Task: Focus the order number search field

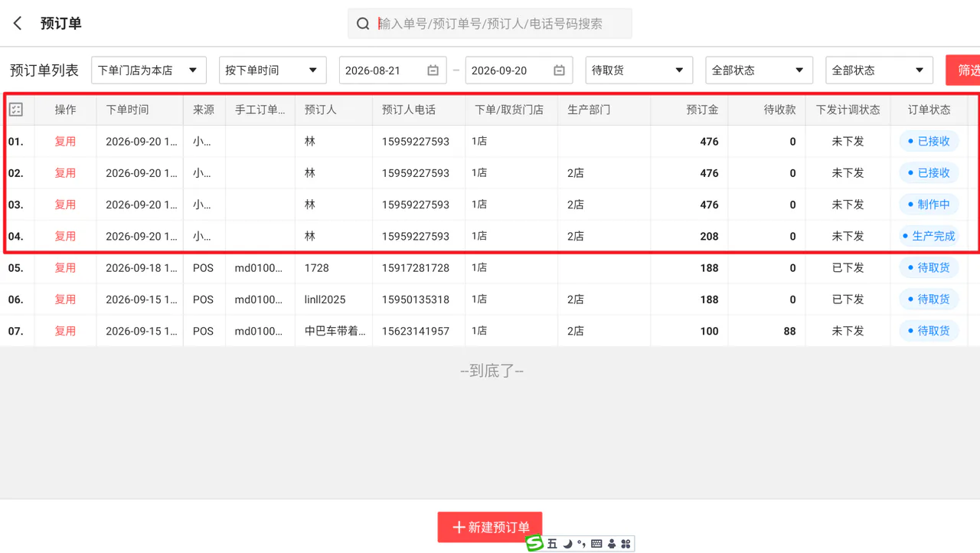Action: tap(490, 24)
